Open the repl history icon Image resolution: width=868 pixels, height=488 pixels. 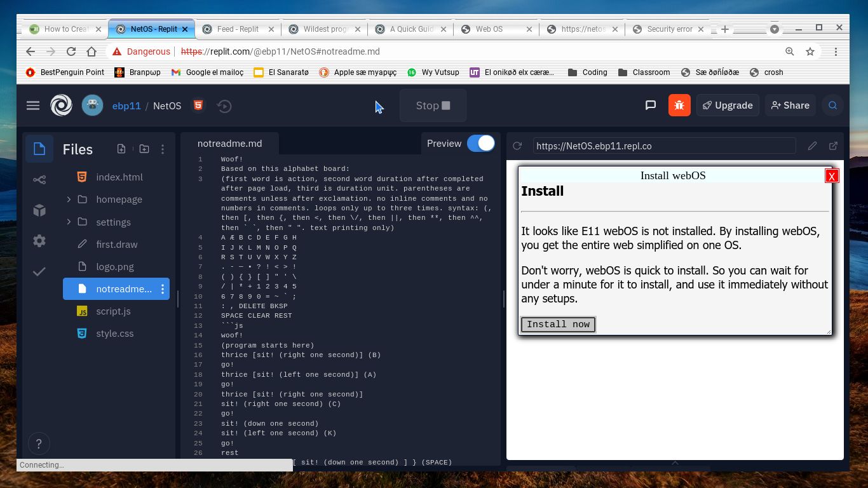tap(224, 106)
